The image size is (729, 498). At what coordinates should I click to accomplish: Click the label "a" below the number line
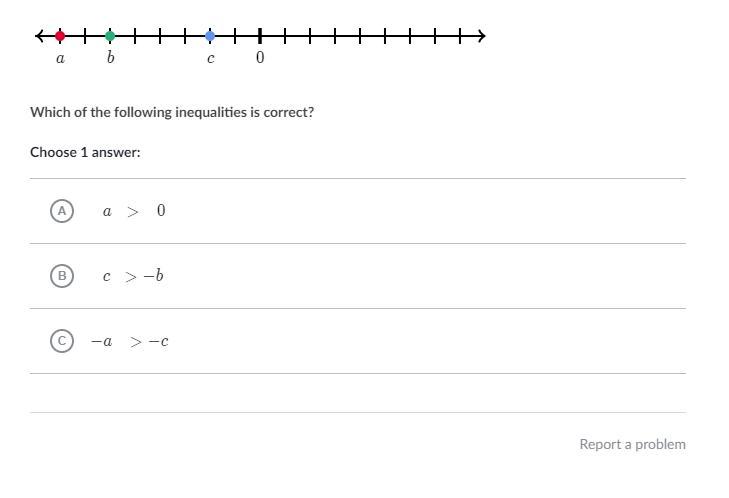point(60,58)
